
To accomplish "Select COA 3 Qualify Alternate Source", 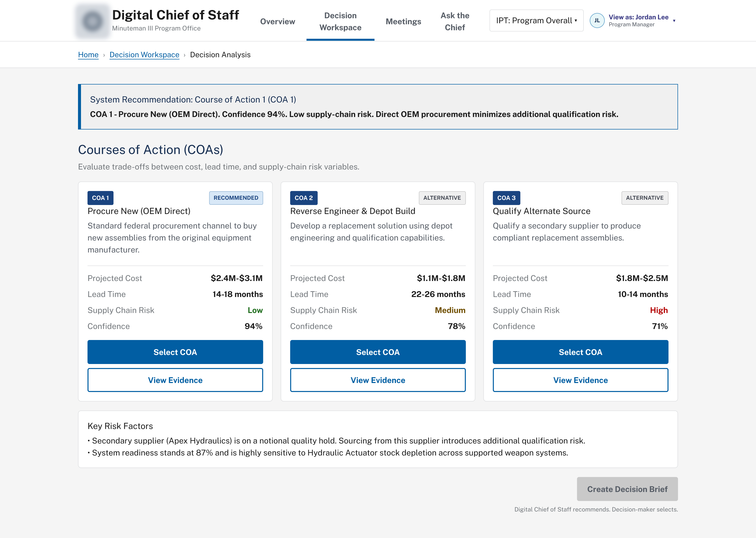I will 580,352.
